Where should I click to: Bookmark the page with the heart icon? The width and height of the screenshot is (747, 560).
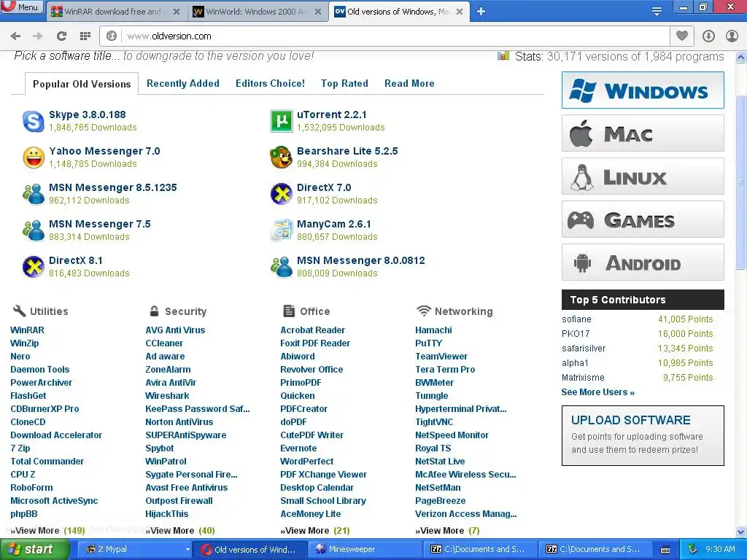point(682,36)
